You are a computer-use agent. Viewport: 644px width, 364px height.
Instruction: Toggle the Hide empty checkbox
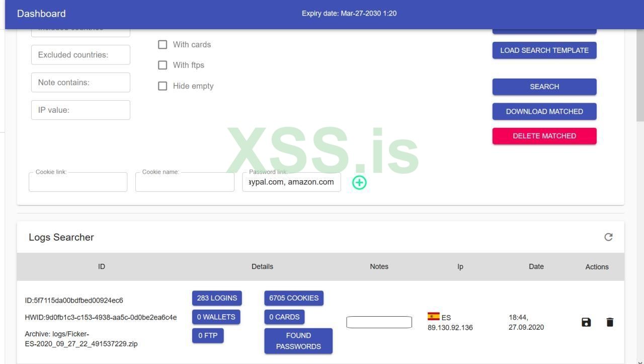(x=163, y=86)
